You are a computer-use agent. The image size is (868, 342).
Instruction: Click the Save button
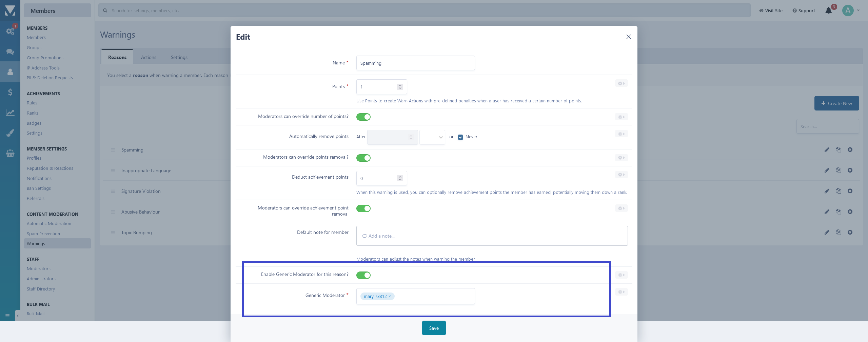pyautogui.click(x=434, y=328)
